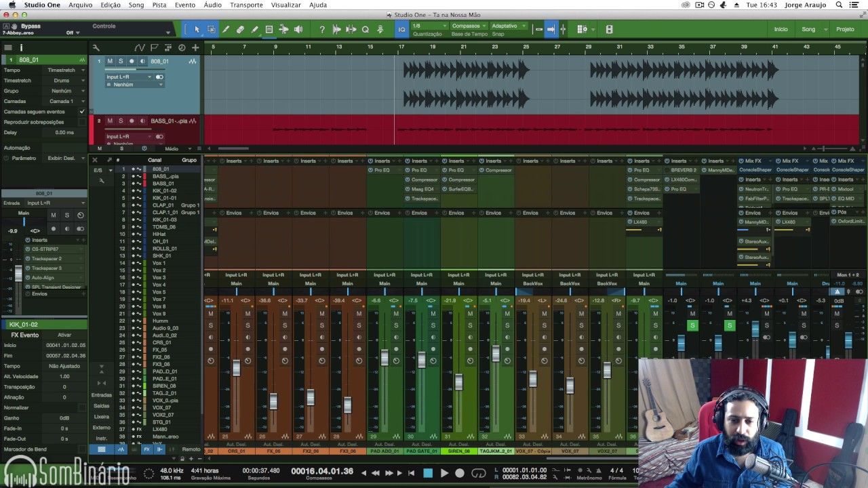Select the Mute tool
Screen dimensions: 868x488
click(x=269, y=29)
